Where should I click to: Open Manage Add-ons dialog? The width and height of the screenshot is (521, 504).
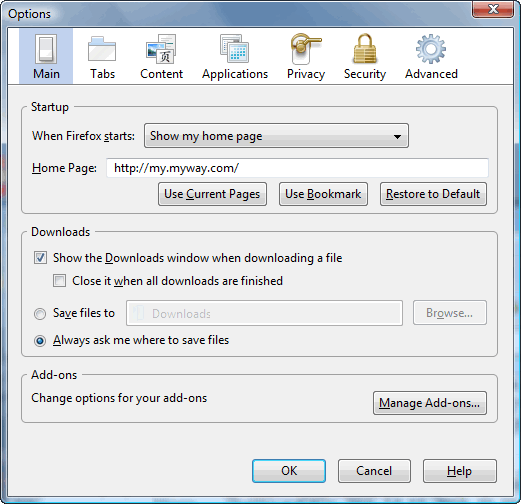point(430,403)
